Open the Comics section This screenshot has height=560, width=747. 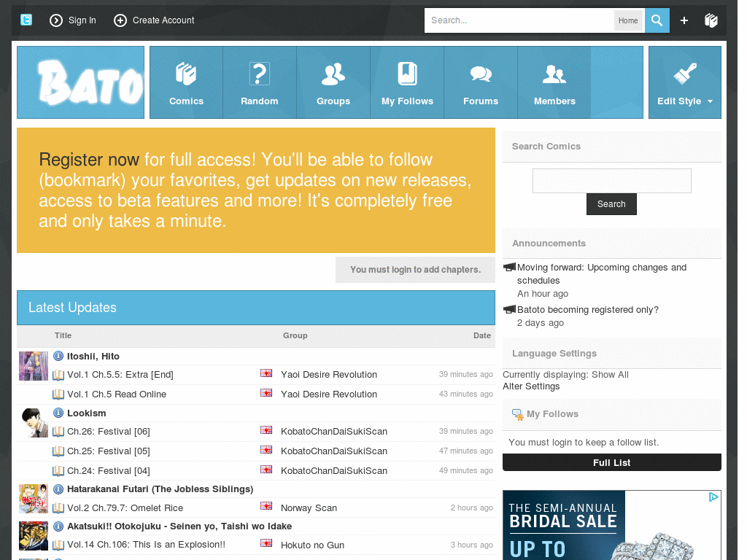pos(186,82)
